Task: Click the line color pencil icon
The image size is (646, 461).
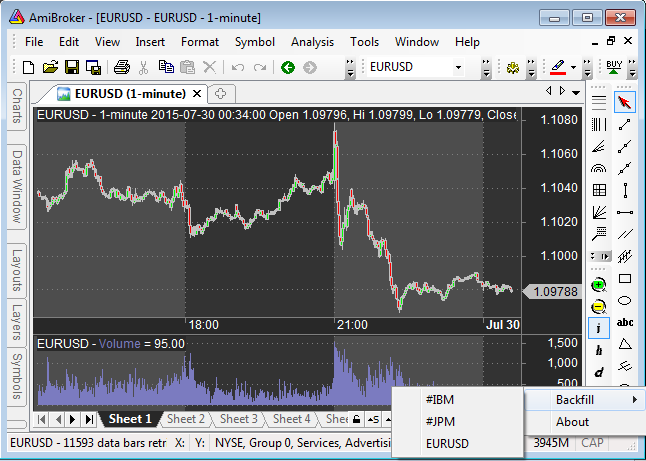Action: [557, 67]
